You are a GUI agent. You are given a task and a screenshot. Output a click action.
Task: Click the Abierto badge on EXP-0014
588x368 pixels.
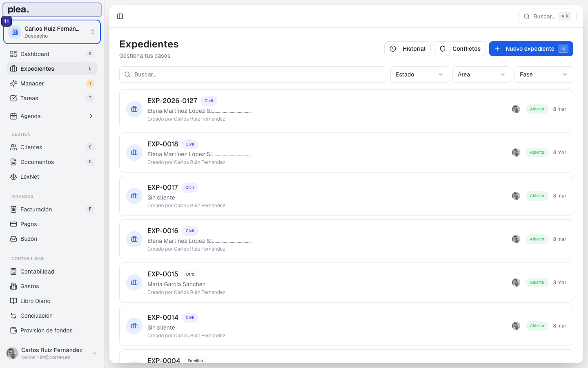pyautogui.click(x=537, y=326)
